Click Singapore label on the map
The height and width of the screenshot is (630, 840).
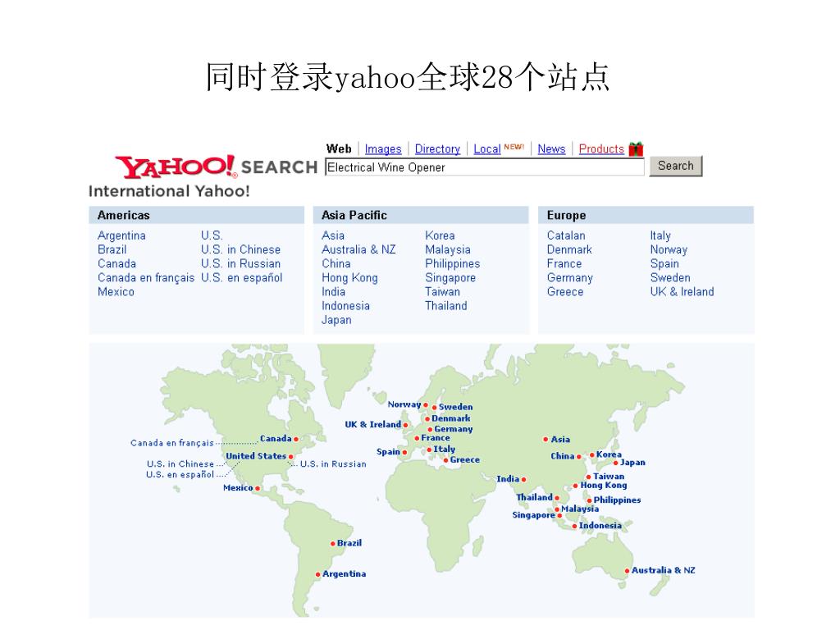point(533,515)
